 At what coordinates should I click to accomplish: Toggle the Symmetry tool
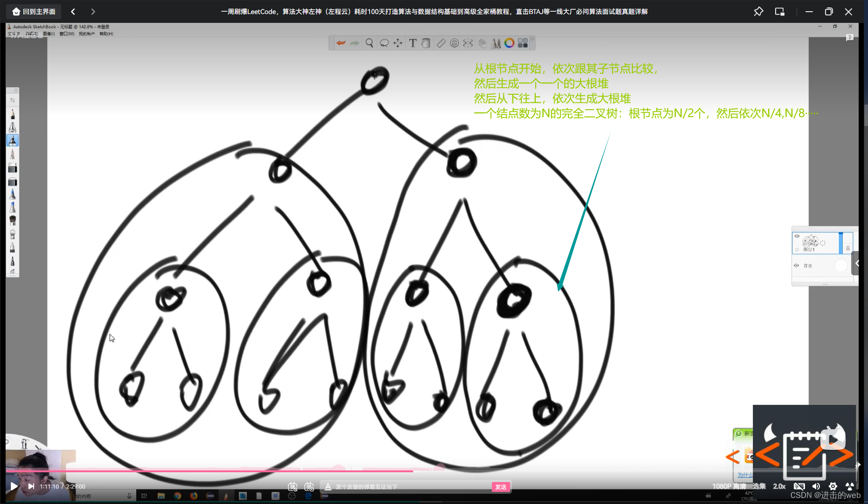(468, 43)
